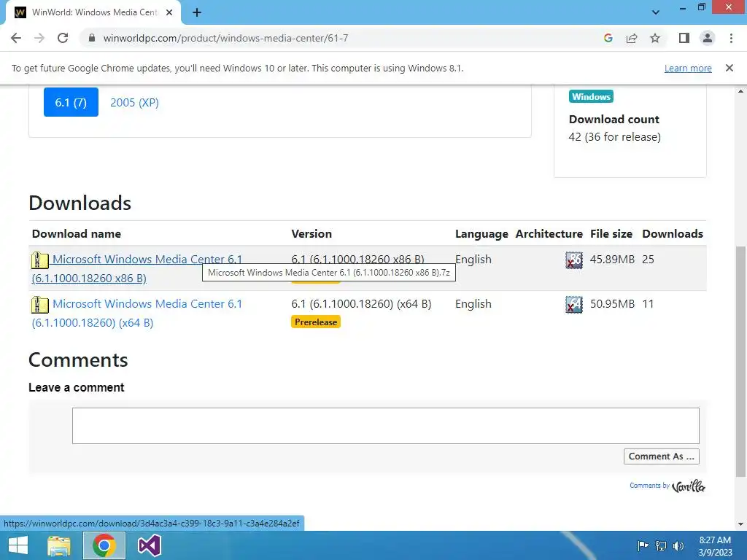Select the WinWorld: Windows Media Center tab
The width and height of the screenshot is (747, 560).
click(x=93, y=12)
